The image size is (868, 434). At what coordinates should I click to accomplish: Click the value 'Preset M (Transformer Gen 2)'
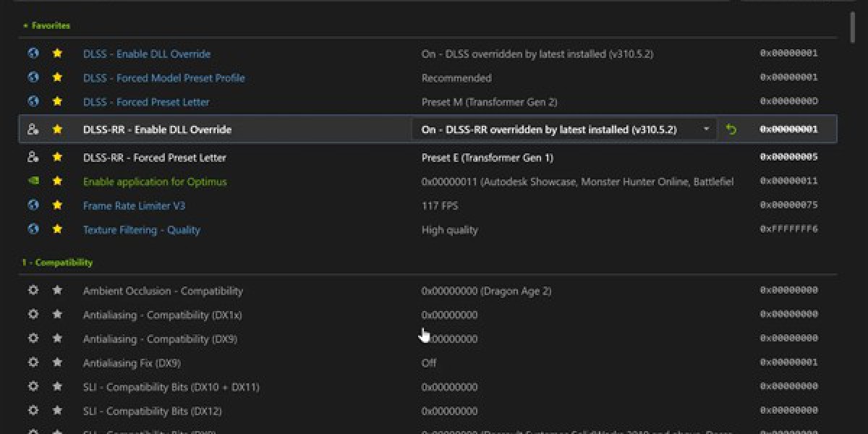[x=490, y=101]
